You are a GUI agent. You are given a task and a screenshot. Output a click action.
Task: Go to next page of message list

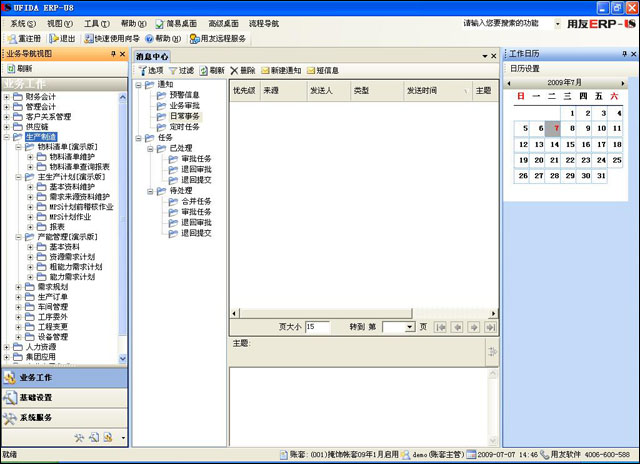[x=474, y=327]
